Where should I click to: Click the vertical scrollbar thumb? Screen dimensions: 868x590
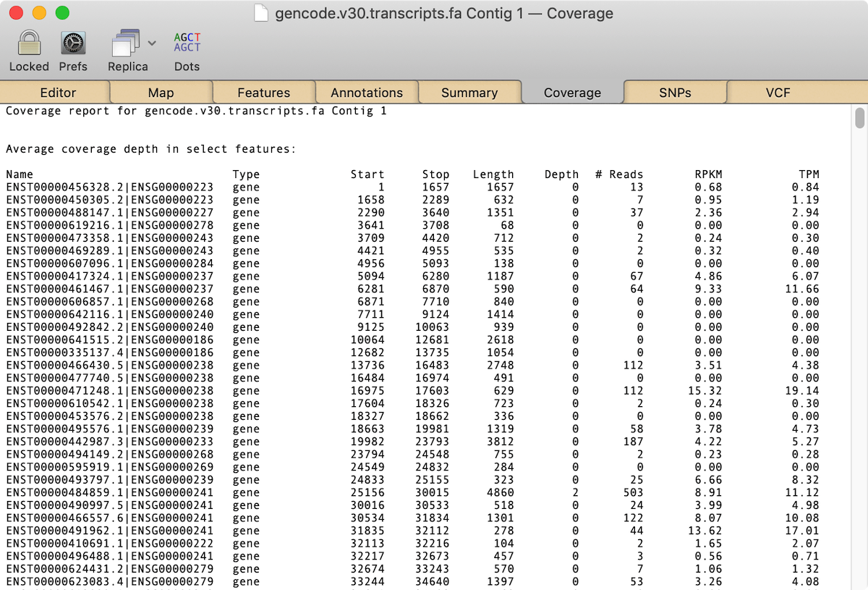[x=859, y=117]
